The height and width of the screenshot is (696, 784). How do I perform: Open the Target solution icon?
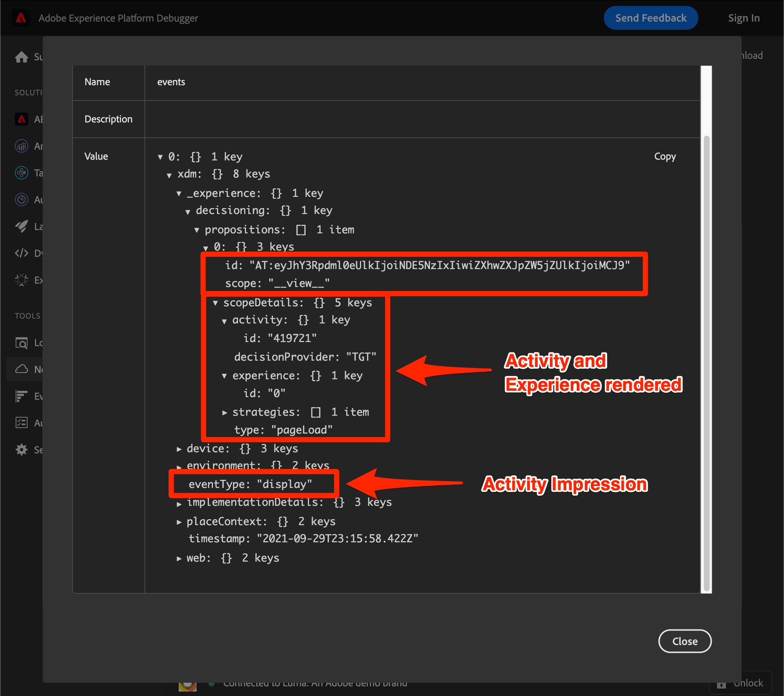pos(22,173)
